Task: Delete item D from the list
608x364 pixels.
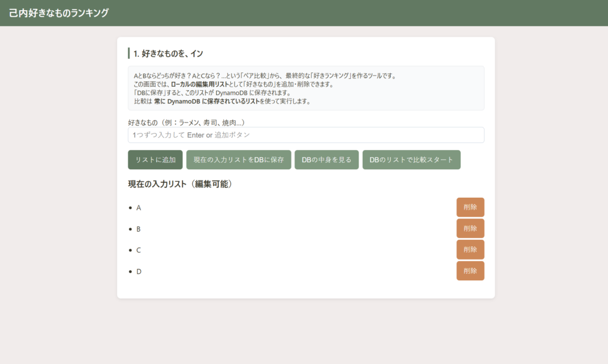Action: 470,271
